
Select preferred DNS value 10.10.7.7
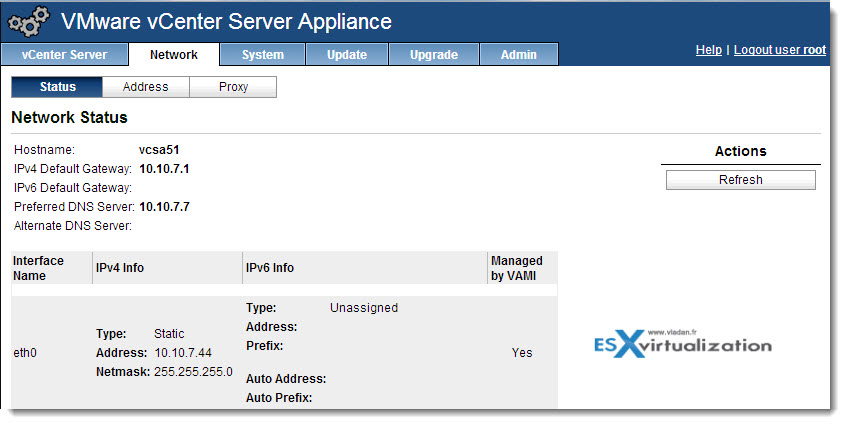164,206
